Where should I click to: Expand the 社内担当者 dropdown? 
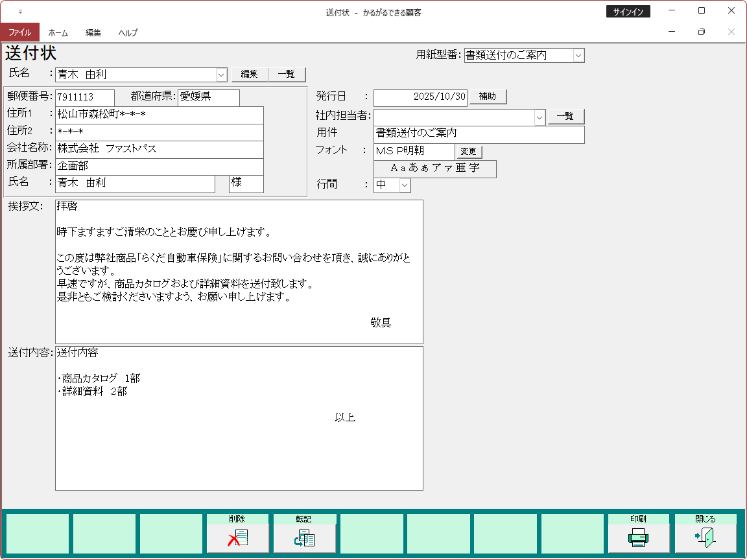(539, 117)
